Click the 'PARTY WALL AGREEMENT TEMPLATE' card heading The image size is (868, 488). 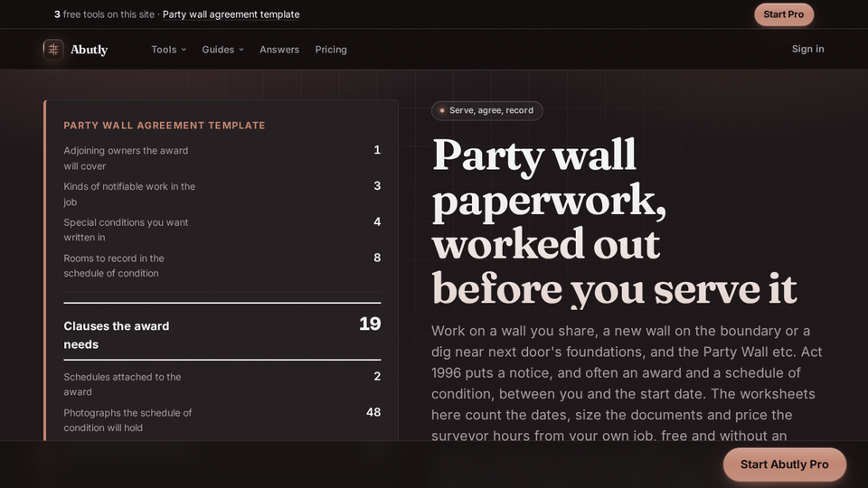165,126
